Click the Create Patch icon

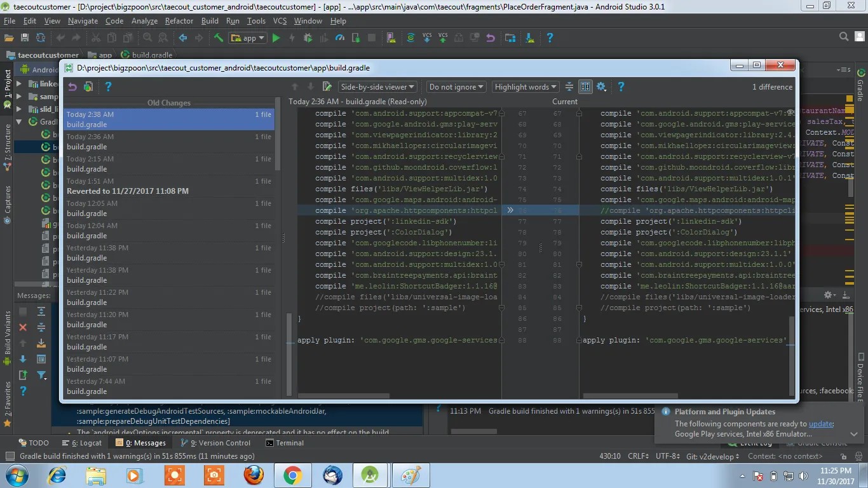(88, 87)
